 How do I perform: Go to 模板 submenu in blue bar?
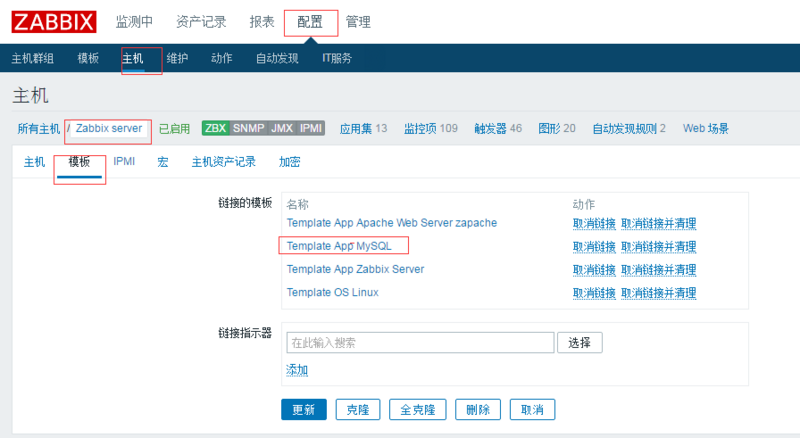coord(88,58)
